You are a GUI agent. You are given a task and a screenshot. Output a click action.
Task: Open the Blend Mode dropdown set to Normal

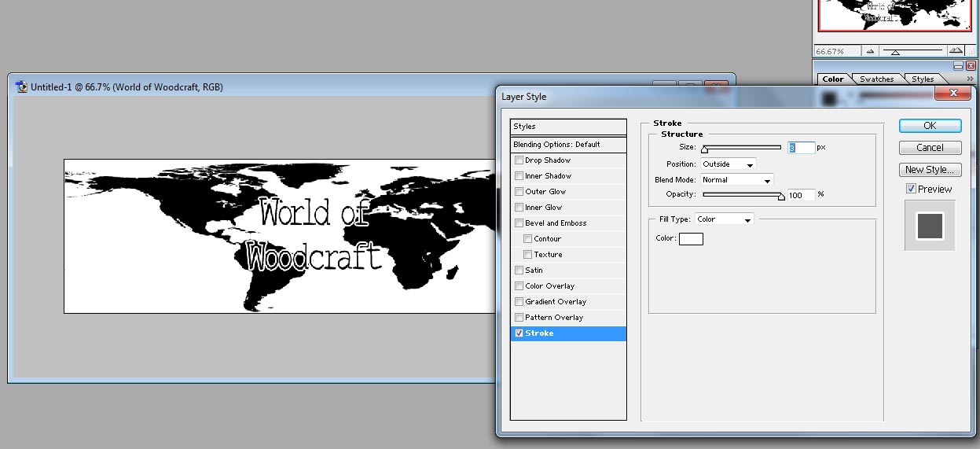point(736,180)
